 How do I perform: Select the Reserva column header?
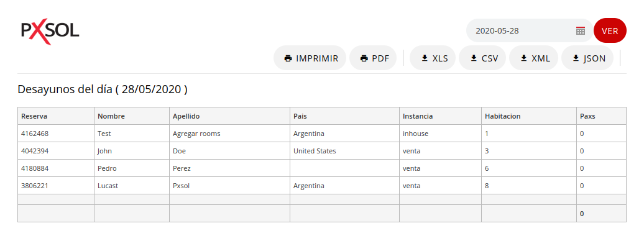point(34,116)
